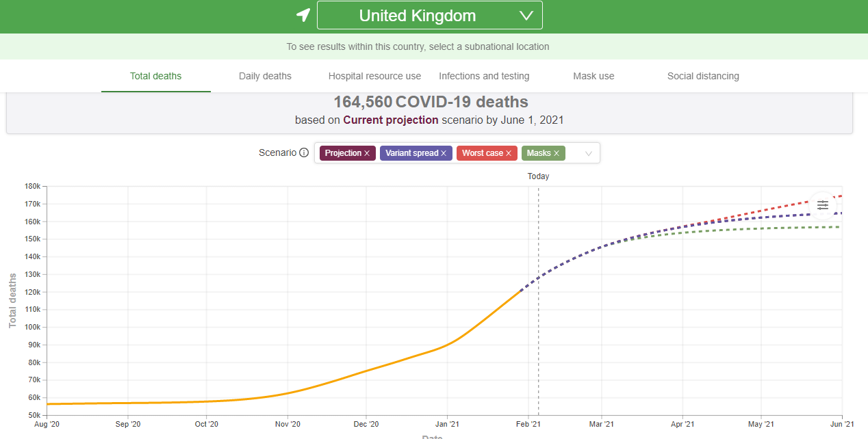Click the Scenario info icon
Screen dimensions: 868x439
304,153
